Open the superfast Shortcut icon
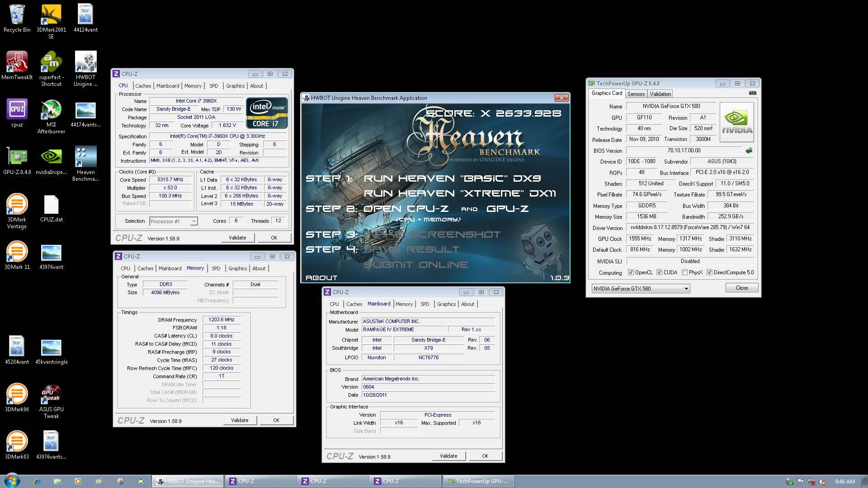The width and height of the screenshot is (868, 488). coord(51,69)
